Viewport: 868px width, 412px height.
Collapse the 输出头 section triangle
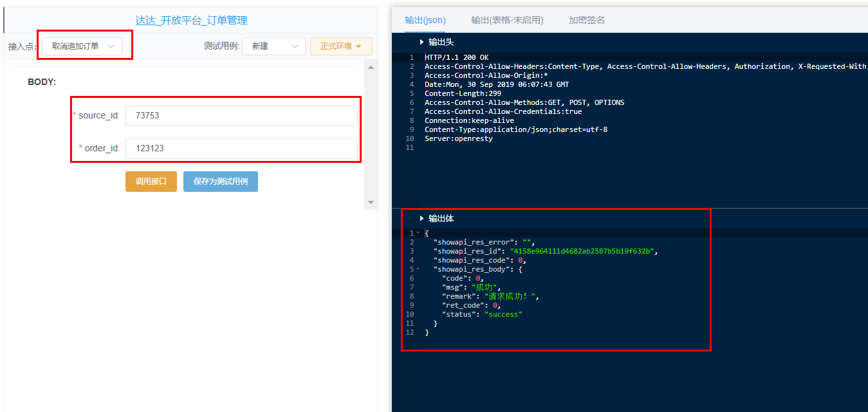(421, 42)
